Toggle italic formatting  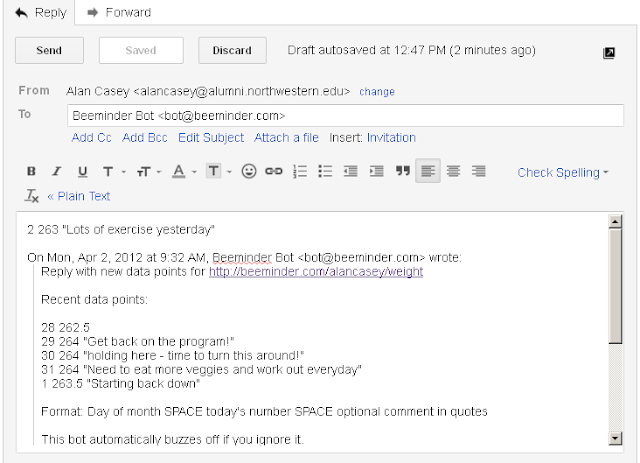pos(57,172)
